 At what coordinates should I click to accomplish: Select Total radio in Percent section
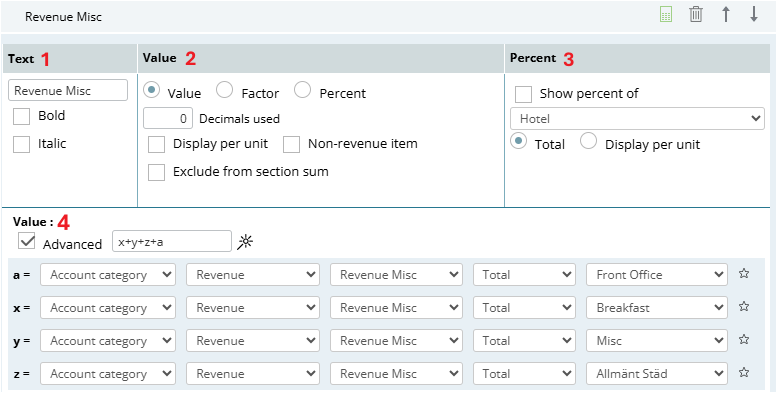519,141
